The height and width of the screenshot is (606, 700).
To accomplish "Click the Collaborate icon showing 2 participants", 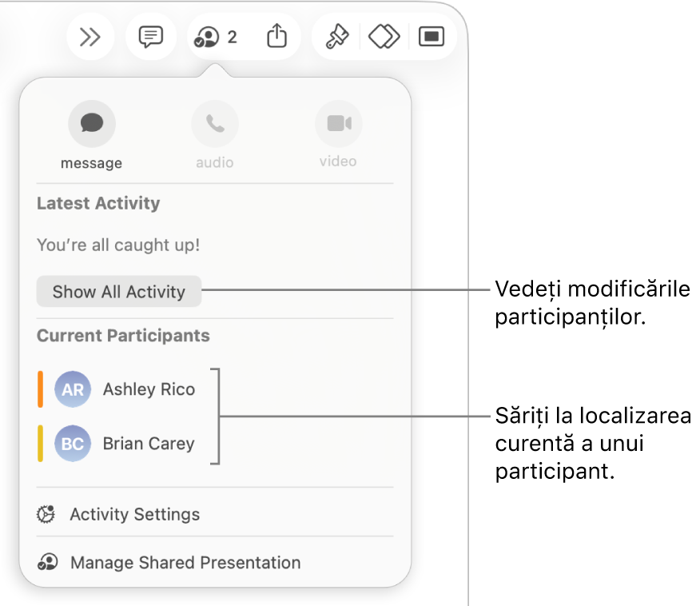I will coord(216,37).
